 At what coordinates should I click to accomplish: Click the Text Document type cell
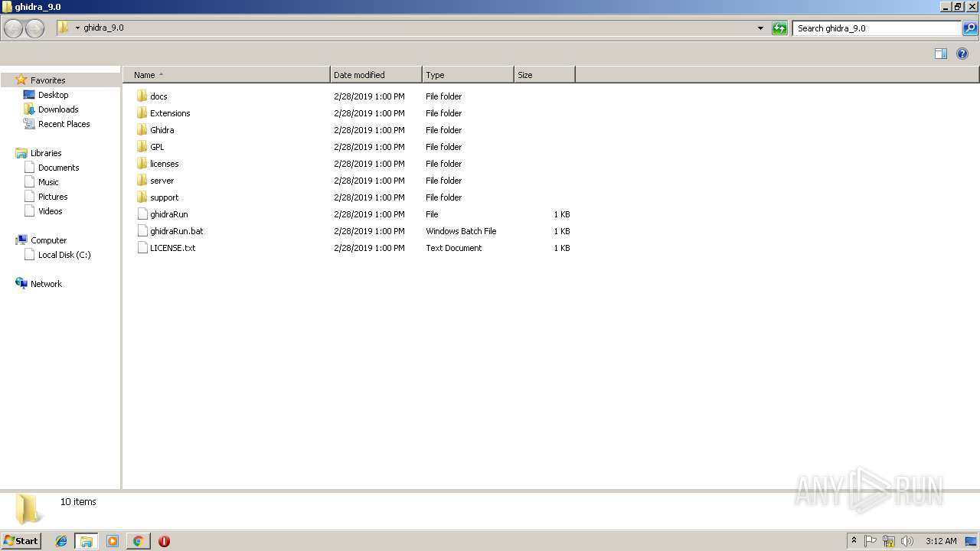pos(454,248)
